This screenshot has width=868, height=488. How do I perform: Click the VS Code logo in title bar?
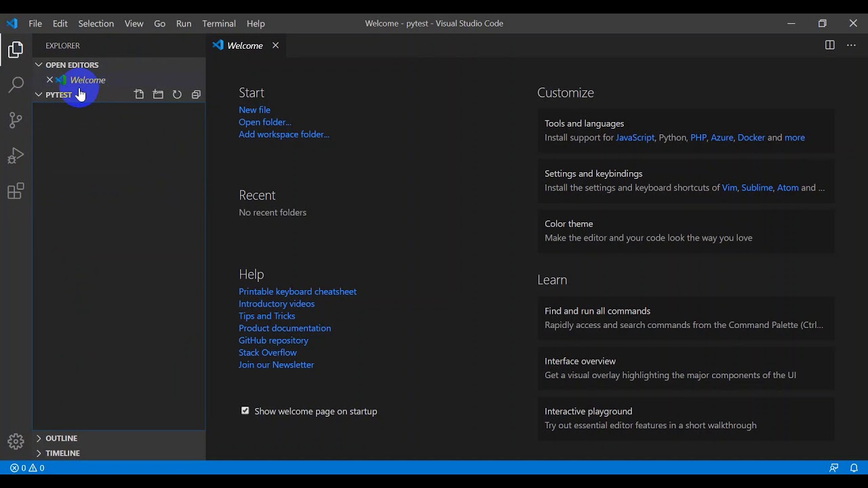(x=12, y=23)
